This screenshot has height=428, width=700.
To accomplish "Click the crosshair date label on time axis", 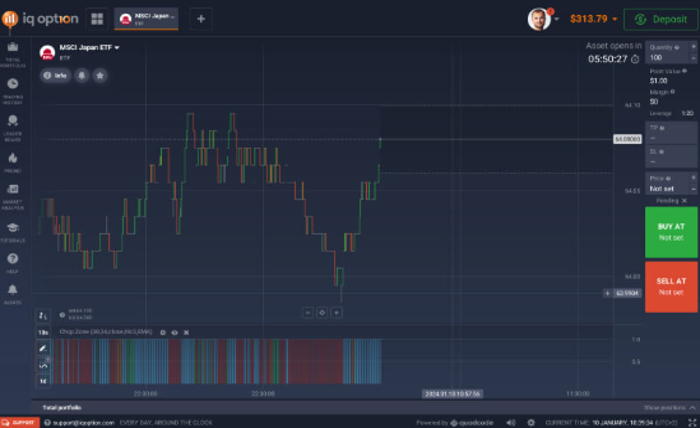I will pyautogui.click(x=452, y=394).
